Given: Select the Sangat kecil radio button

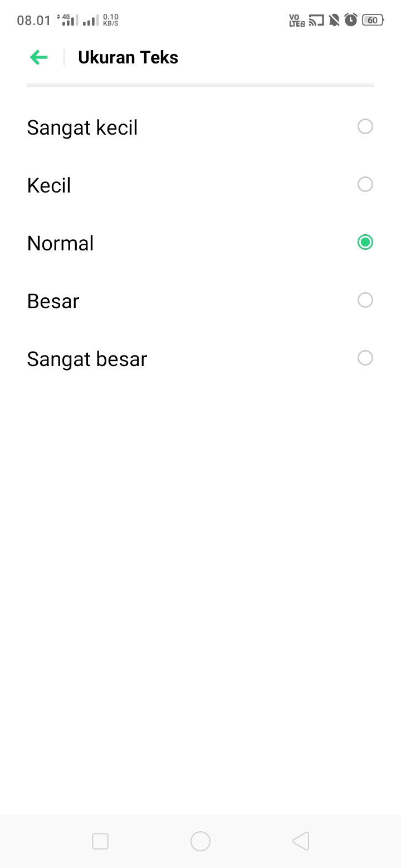Looking at the screenshot, I should point(365,127).
